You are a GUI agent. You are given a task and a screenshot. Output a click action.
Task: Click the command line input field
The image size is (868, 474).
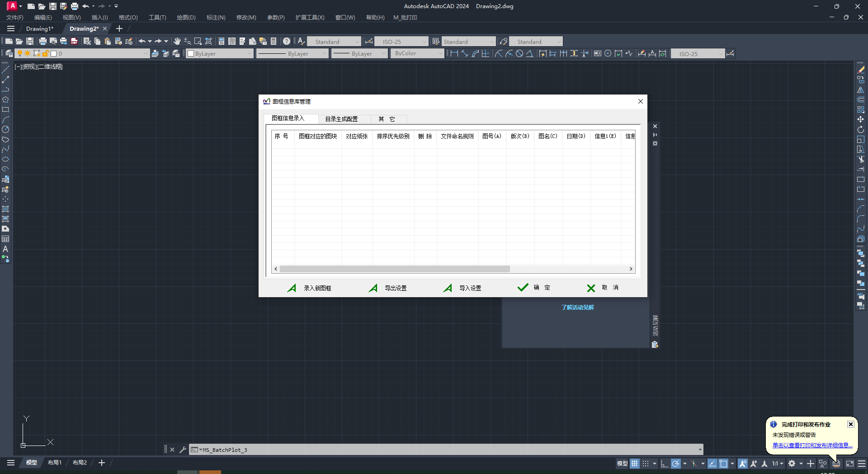(445, 450)
